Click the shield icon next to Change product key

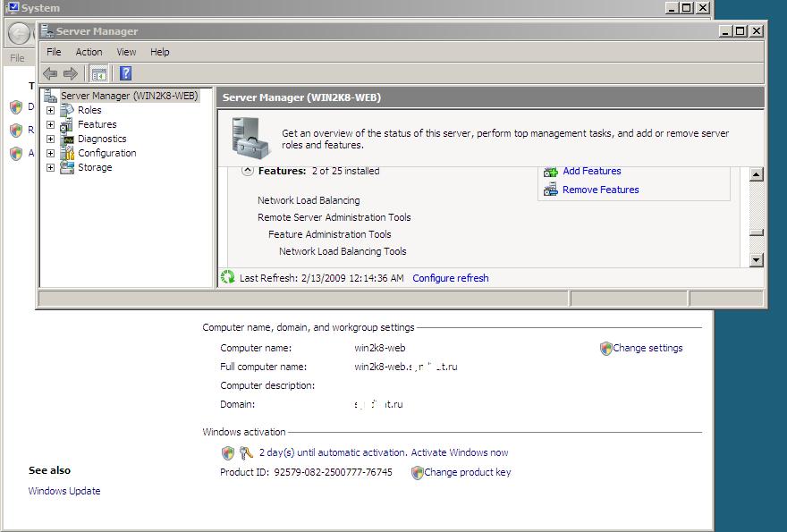(417, 473)
